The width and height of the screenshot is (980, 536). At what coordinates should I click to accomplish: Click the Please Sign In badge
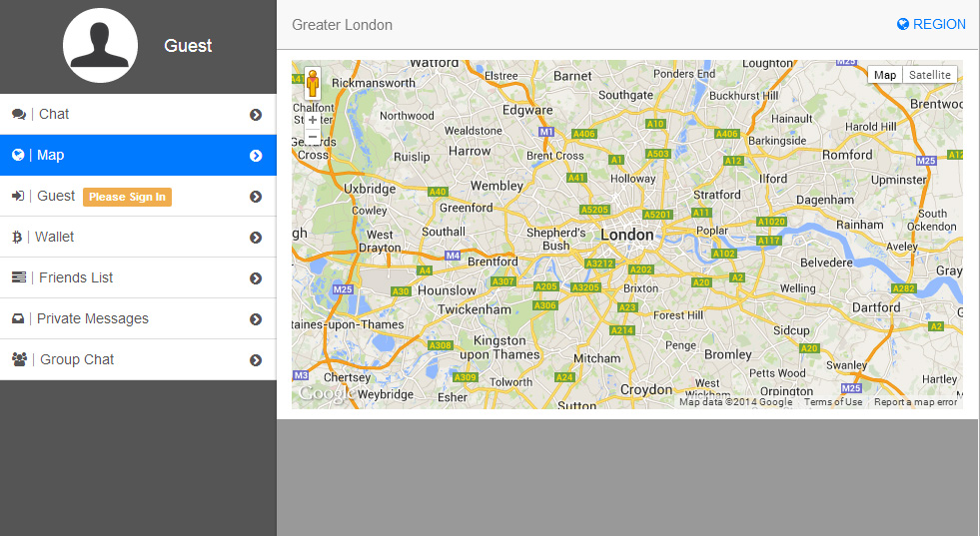pyautogui.click(x=127, y=197)
